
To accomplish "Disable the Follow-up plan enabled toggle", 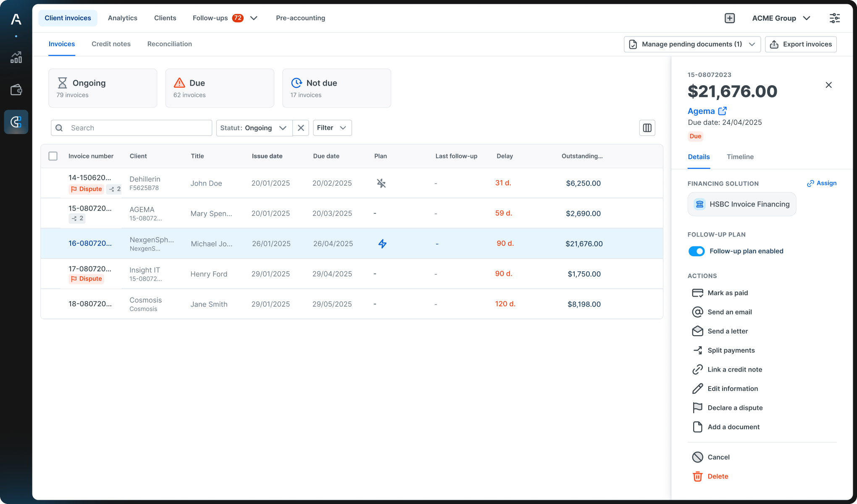I will click(697, 251).
